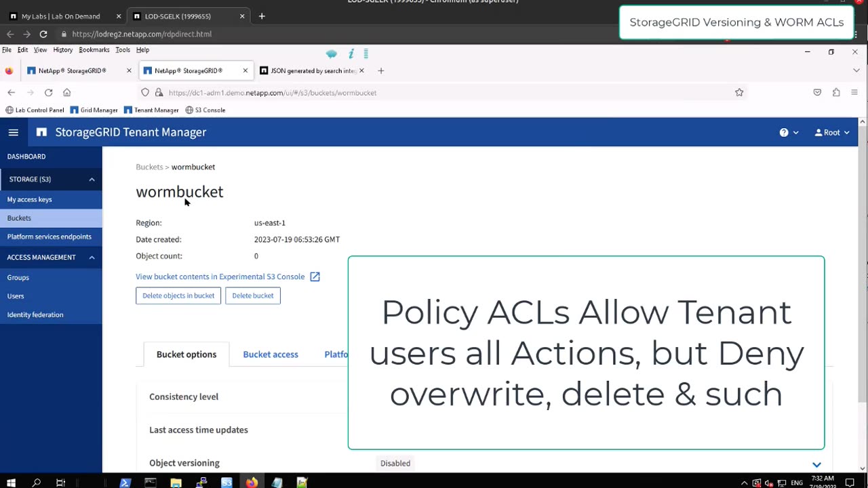Open the Firefox History menu
This screenshot has width=868, height=488.
(x=62, y=49)
